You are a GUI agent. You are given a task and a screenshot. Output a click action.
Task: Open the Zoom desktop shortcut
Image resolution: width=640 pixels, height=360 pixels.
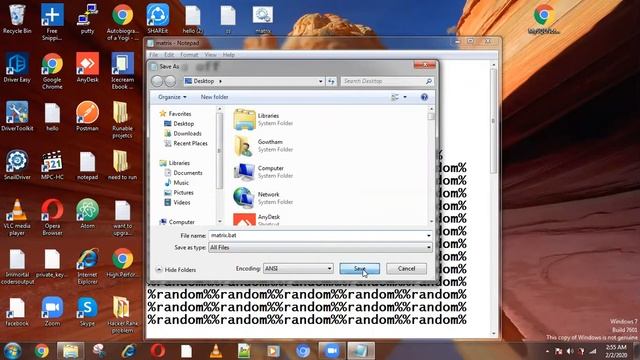pyautogui.click(x=52, y=311)
